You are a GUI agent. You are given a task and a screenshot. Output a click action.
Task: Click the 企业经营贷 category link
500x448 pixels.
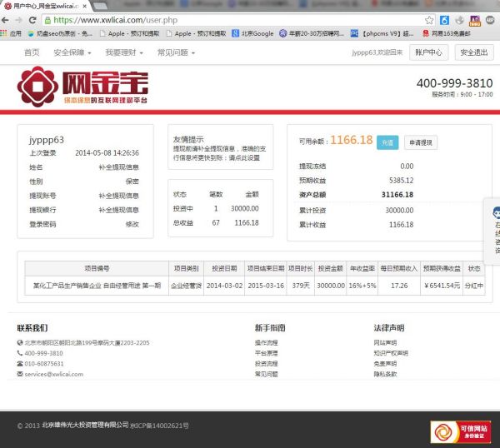point(186,286)
